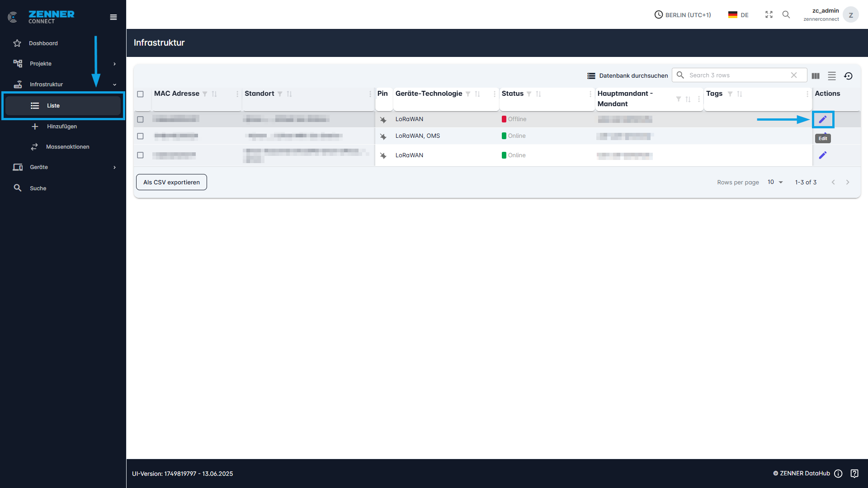The height and width of the screenshot is (488, 868).
Task: Select checkbox of the Offline LoRaWAN row
Action: (x=140, y=119)
